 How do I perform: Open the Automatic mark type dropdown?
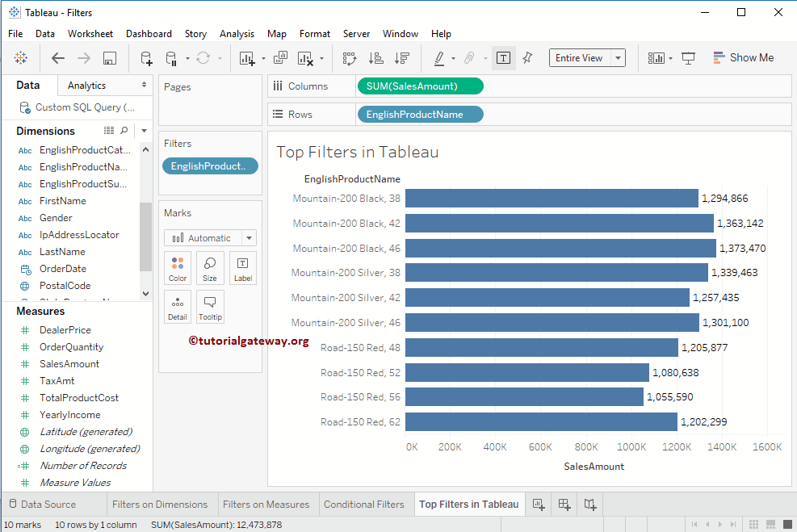point(209,237)
